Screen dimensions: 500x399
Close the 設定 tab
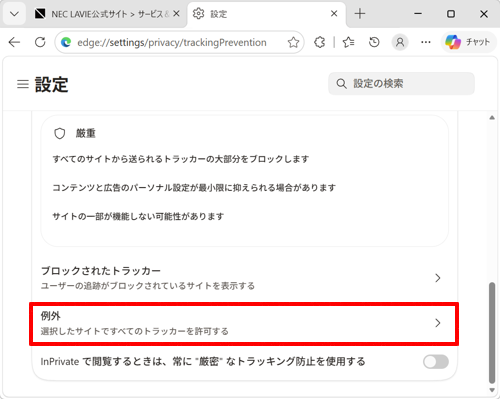click(x=334, y=14)
